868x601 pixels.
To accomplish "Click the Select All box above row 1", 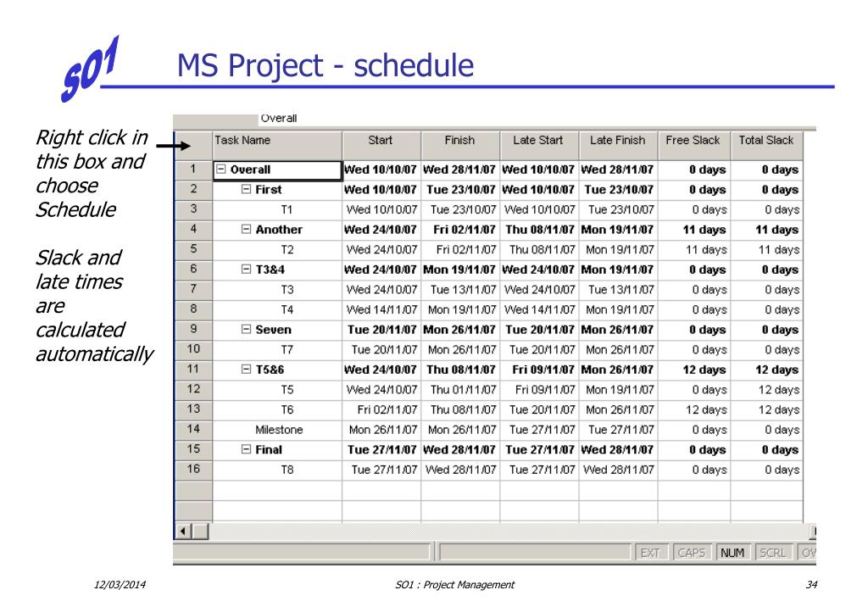I will (193, 146).
